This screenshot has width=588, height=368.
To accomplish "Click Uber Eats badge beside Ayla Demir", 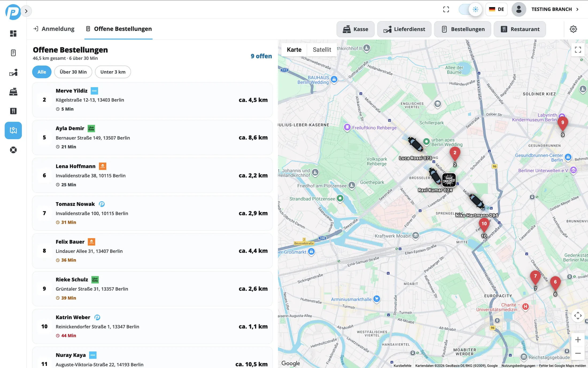I will point(91,128).
